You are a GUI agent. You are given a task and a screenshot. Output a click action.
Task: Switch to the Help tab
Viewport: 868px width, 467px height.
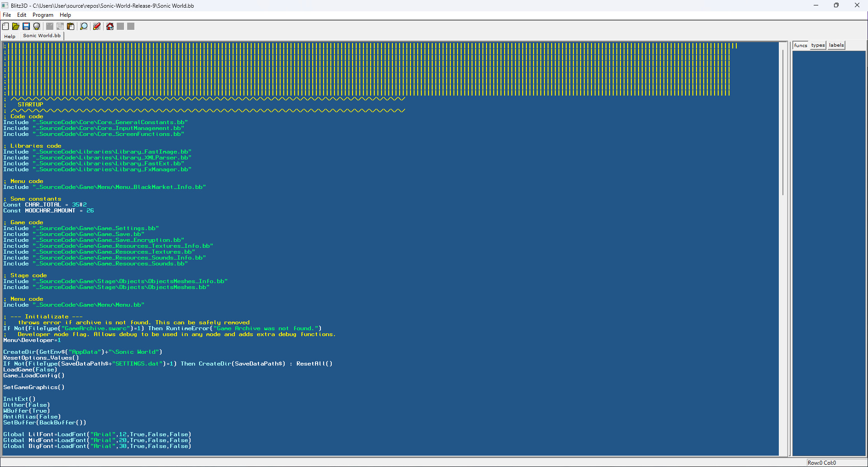pyautogui.click(x=10, y=36)
